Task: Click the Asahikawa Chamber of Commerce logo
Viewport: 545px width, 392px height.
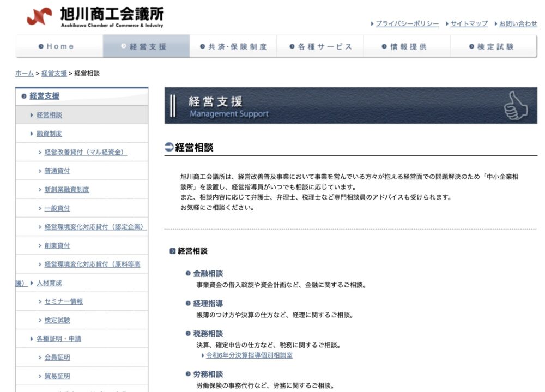Action: click(x=95, y=17)
